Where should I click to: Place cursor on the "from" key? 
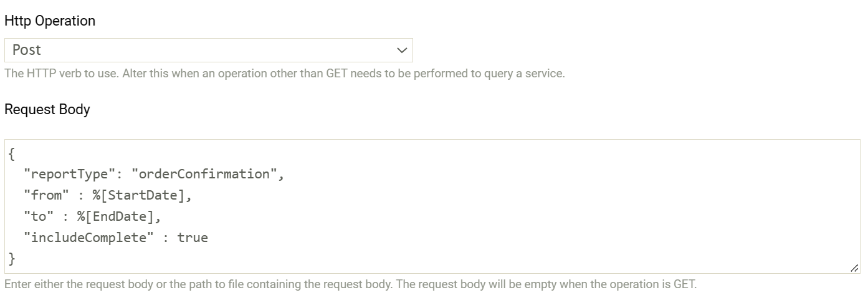46,195
